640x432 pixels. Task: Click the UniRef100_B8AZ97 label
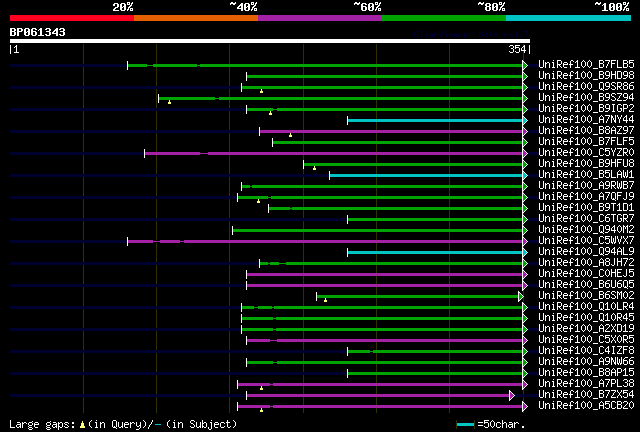586,131
